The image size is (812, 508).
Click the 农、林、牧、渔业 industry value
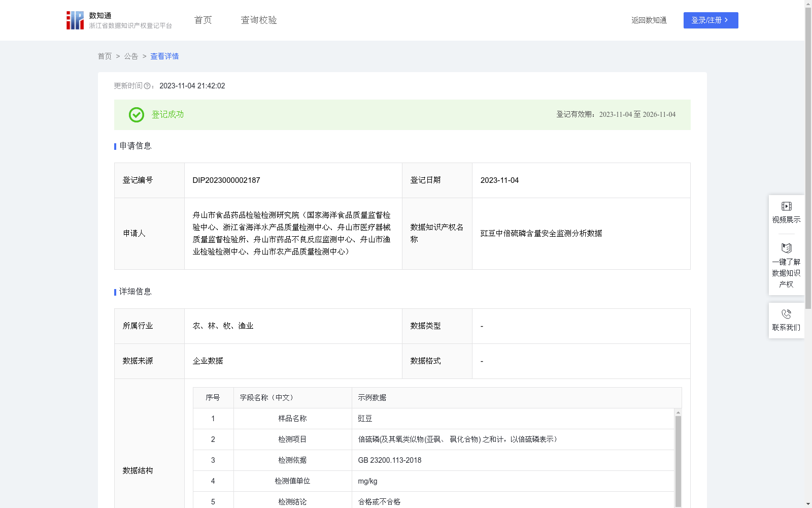point(223,326)
